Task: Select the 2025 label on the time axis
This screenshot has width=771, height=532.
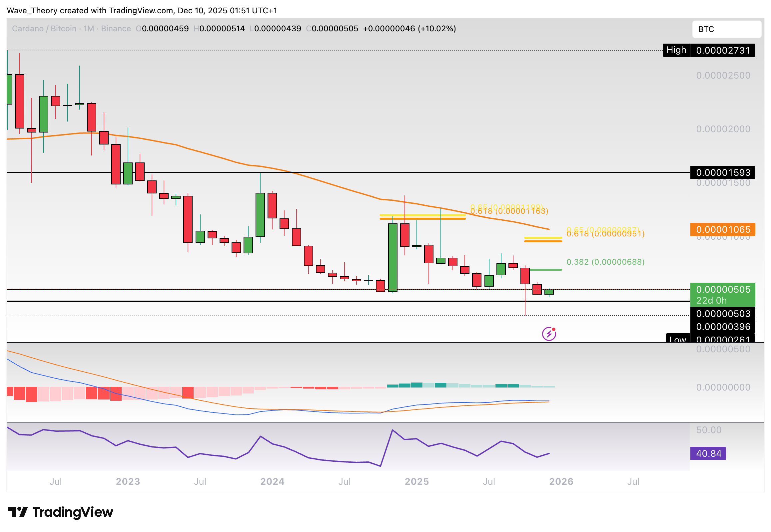Action: [x=417, y=481]
